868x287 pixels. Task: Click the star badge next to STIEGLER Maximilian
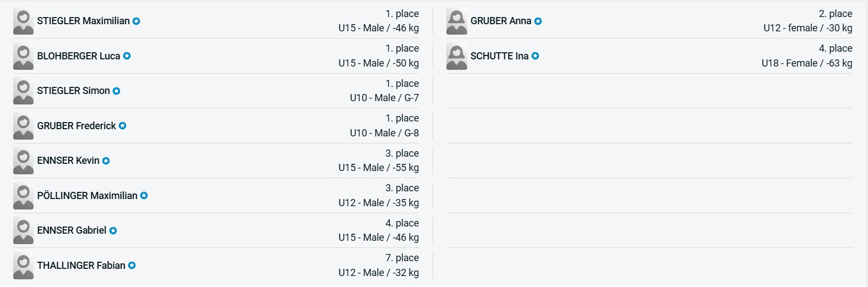[137, 21]
